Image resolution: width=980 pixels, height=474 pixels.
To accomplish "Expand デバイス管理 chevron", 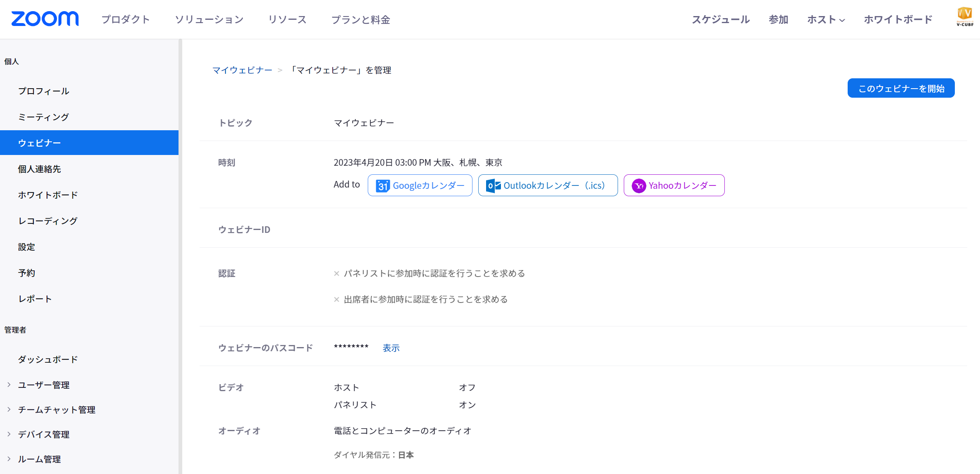I will point(9,434).
